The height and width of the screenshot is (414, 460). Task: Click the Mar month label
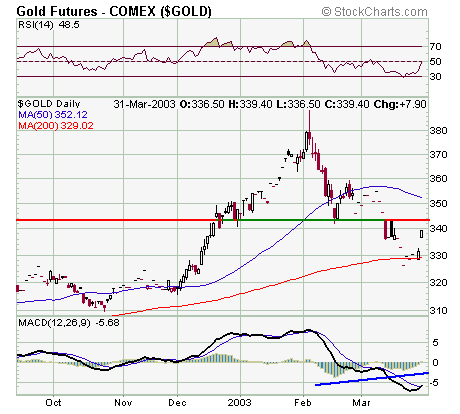pos(361,403)
